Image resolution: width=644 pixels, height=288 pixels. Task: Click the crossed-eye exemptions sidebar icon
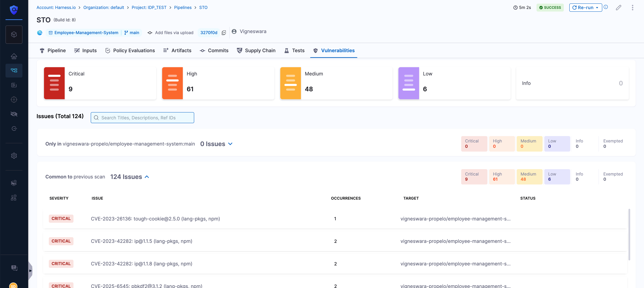click(x=14, y=114)
